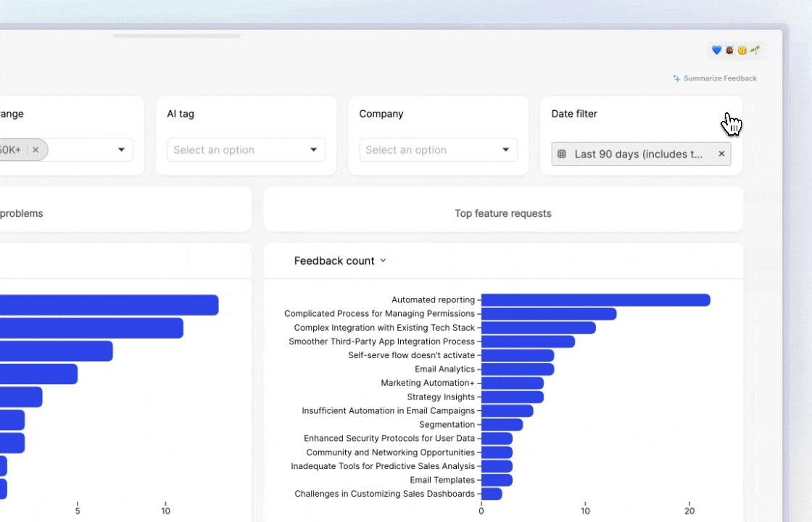Click the yellow face emoji icon
Image resolution: width=812 pixels, height=522 pixels.
click(x=742, y=50)
